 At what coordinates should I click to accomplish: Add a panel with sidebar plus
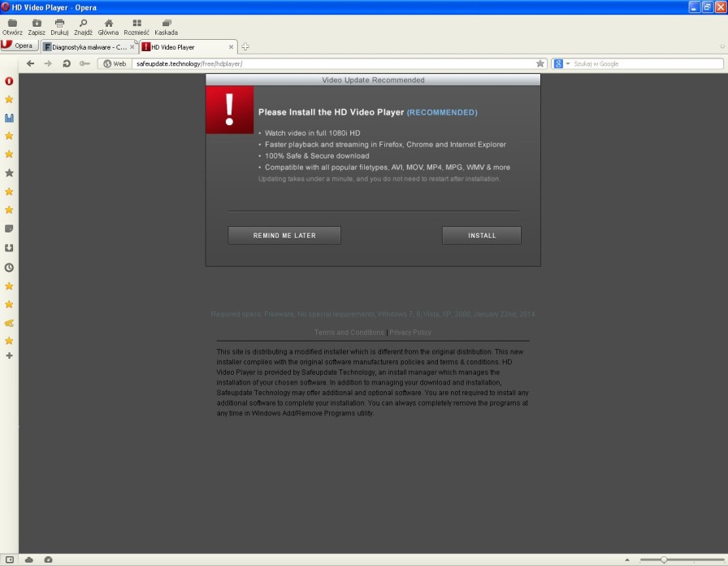pos(9,355)
